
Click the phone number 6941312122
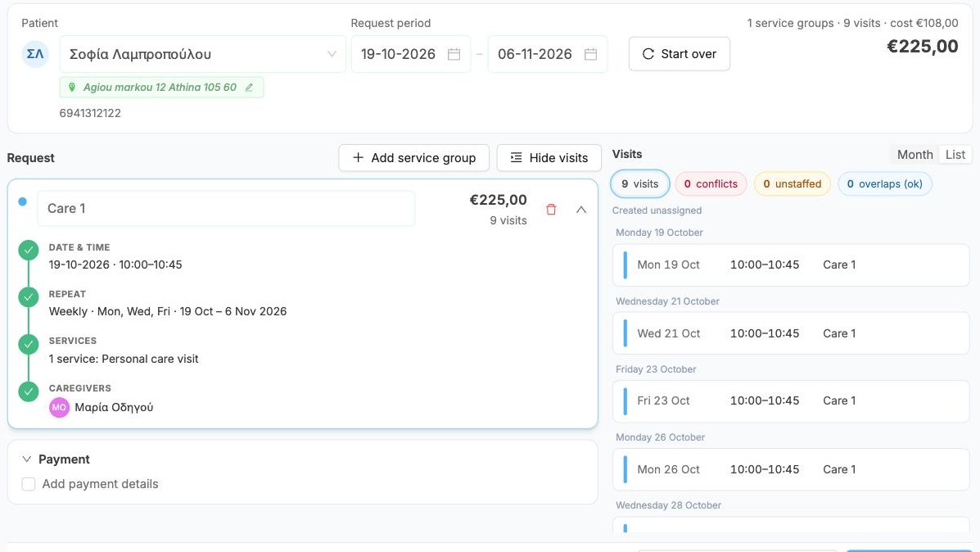(90, 113)
